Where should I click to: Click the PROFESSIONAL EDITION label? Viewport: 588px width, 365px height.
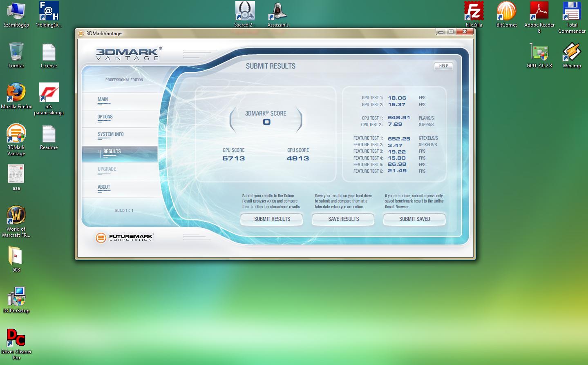[x=124, y=80]
